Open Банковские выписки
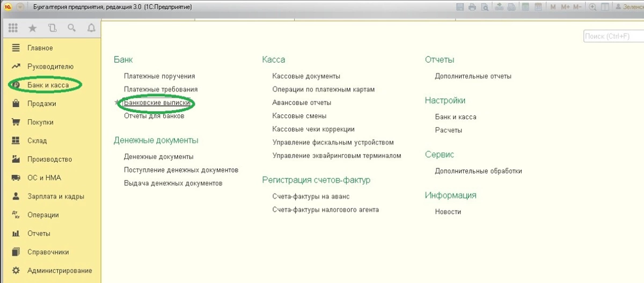This screenshot has width=644, height=283. pyautogui.click(x=157, y=102)
